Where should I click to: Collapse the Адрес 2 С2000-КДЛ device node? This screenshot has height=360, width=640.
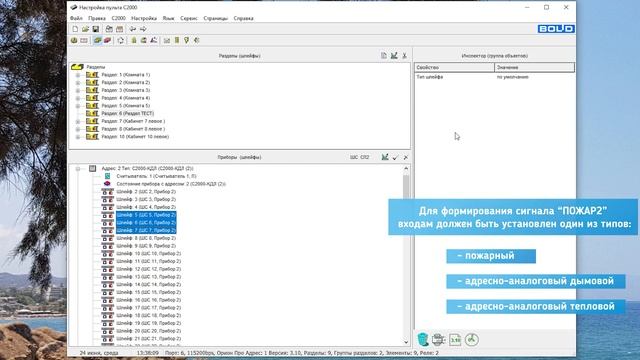point(78,169)
